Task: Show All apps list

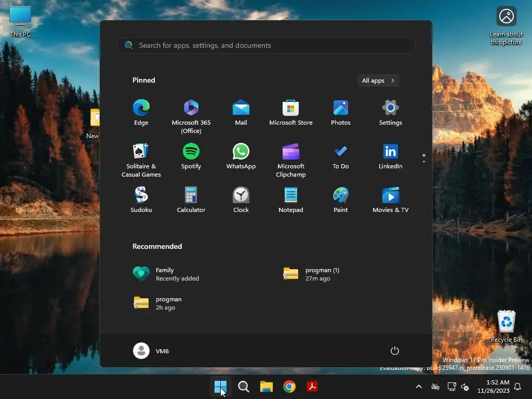Action: (378, 81)
